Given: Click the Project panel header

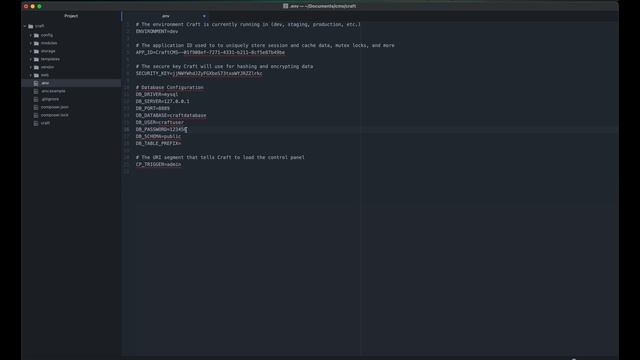Looking at the screenshot, I should point(71,16).
